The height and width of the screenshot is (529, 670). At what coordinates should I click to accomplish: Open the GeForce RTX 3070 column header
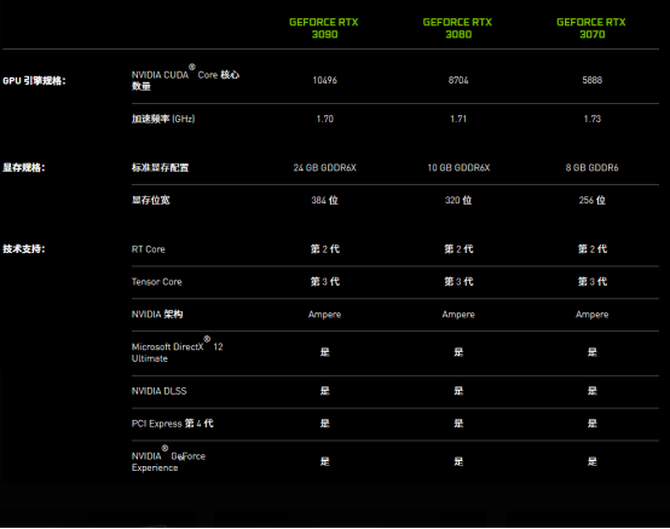click(x=591, y=27)
